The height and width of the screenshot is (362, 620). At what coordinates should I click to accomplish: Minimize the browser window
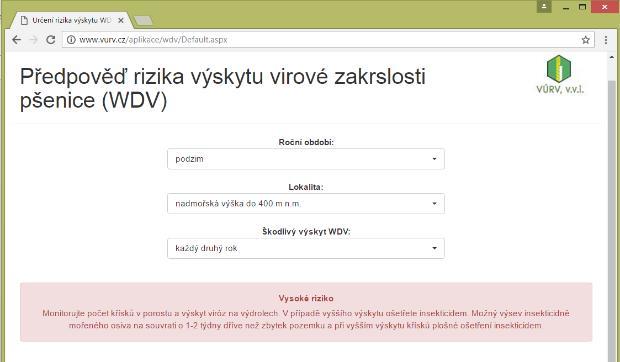pos(566,7)
